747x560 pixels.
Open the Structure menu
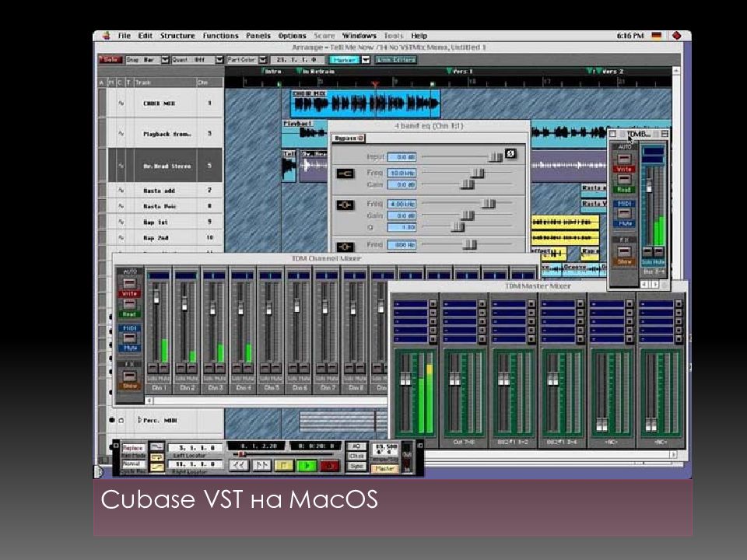[177, 36]
